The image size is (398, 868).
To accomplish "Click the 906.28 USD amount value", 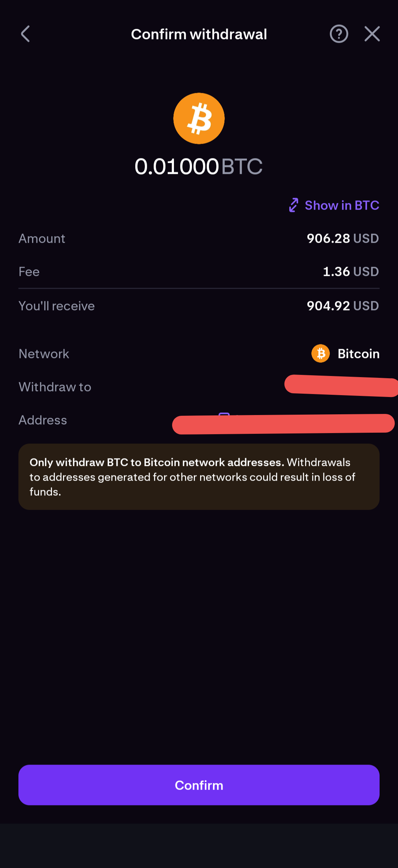I will [343, 239].
